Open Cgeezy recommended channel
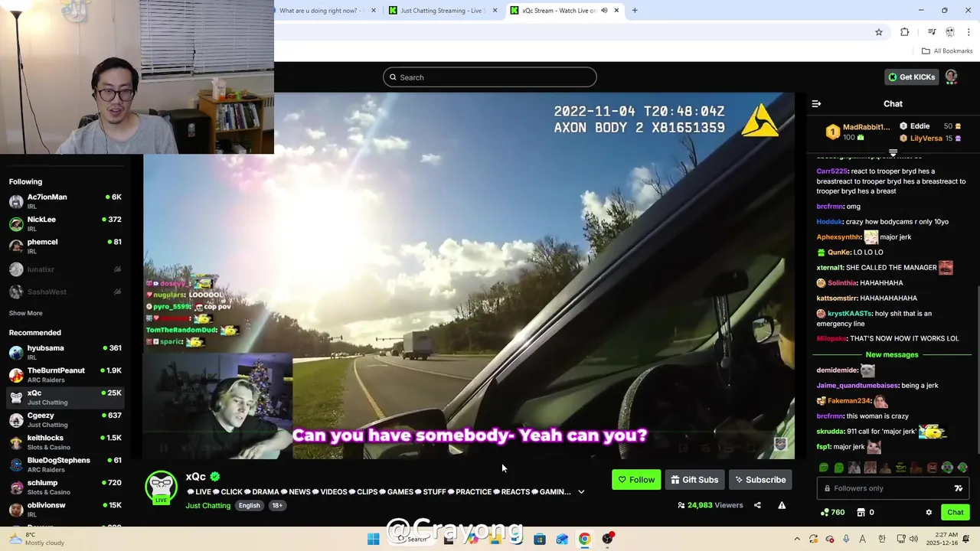The width and height of the screenshot is (980, 551). tap(65, 419)
